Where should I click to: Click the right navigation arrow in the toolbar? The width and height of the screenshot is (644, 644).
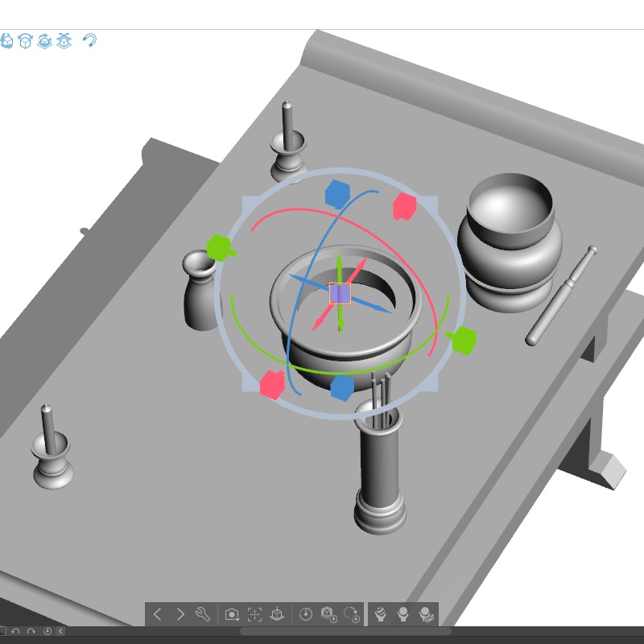[x=180, y=613]
